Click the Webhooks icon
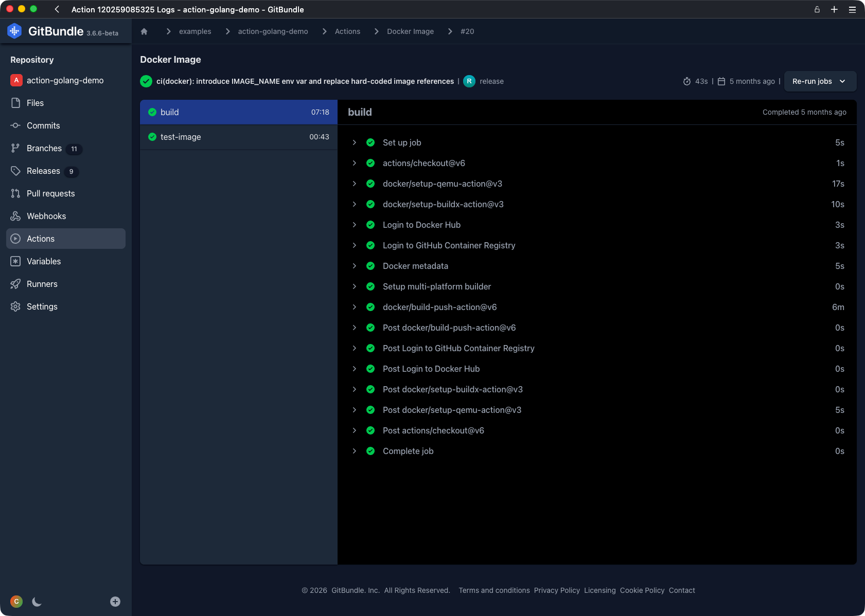The width and height of the screenshot is (865, 616). pyautogui.click(x=16, y=216)
